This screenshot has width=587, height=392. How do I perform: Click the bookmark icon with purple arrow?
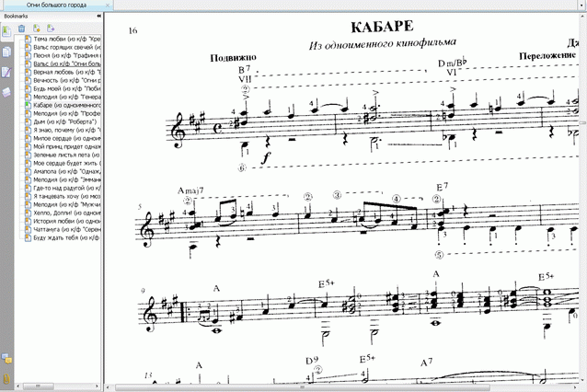click(x=51, y=29)
